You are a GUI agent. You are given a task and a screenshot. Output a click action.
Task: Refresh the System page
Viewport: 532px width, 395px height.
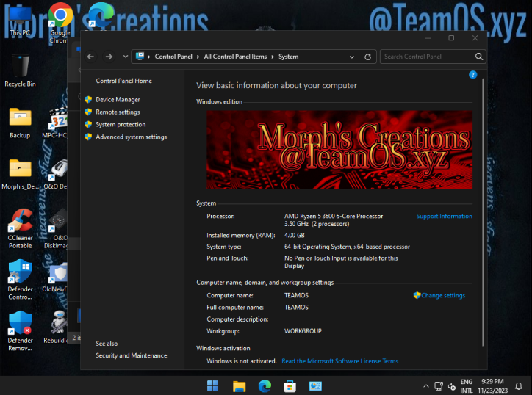pos(368,57)
